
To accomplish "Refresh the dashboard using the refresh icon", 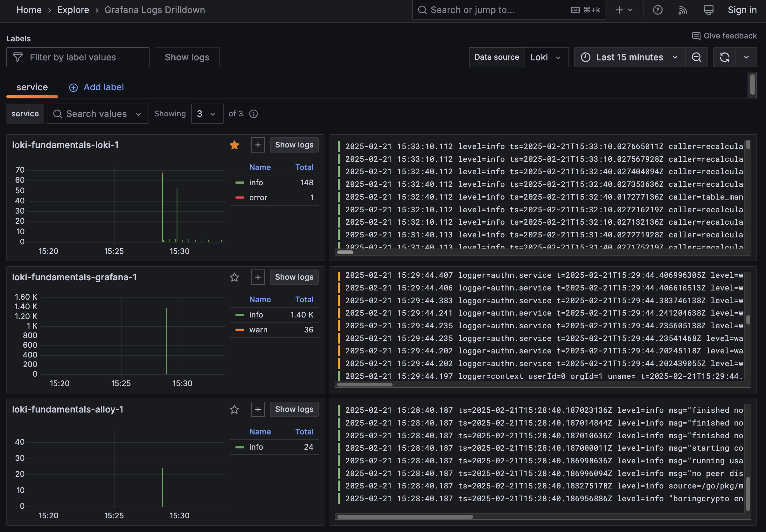I will [x=724, y=57].
